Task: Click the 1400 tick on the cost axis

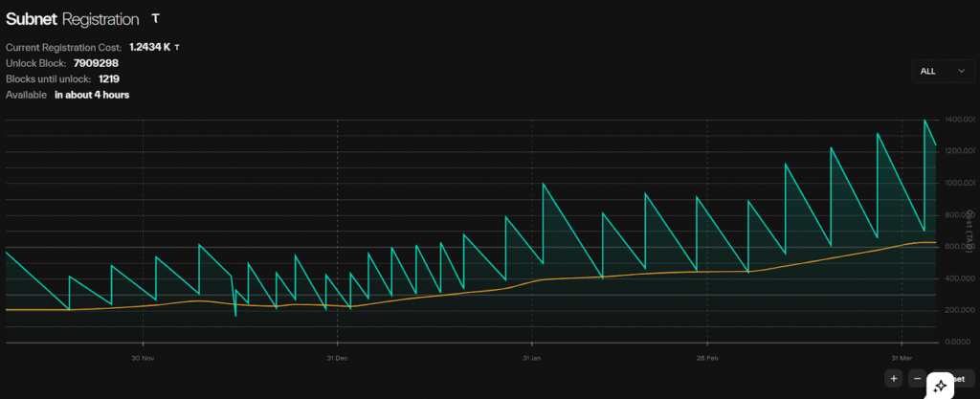Action: tap(960, 120)
